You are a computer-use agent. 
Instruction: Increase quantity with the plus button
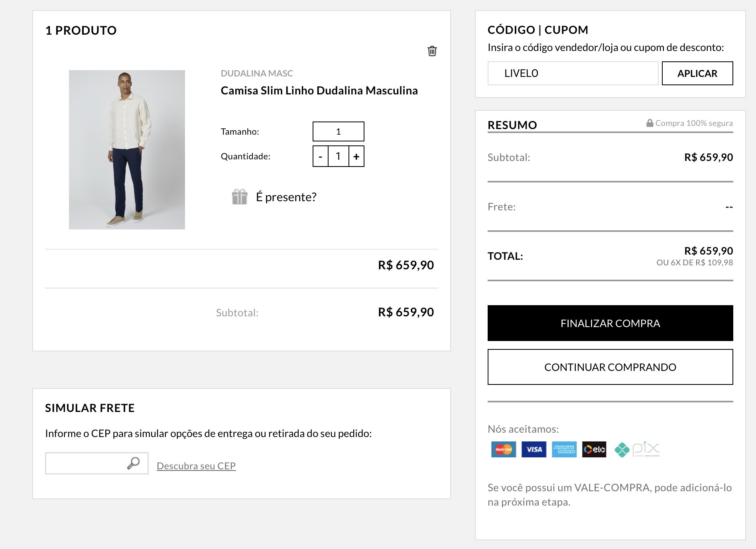[356, 157]
